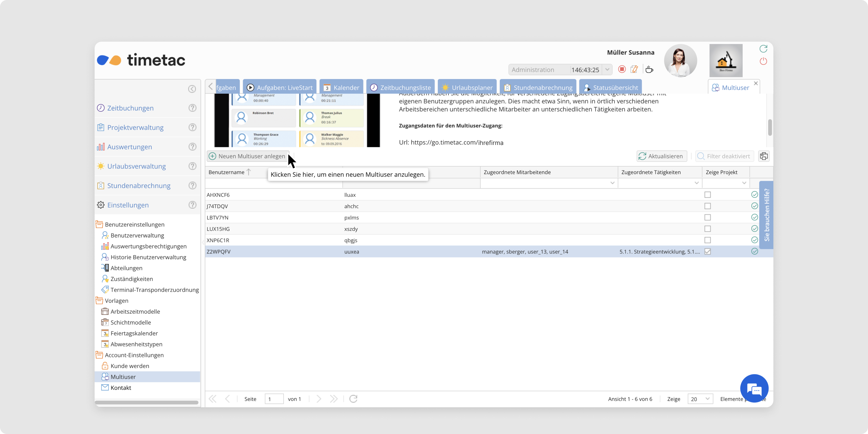Toggle Zeige Projekt checkbox for LUX15HG

click(x=708, y=229)
